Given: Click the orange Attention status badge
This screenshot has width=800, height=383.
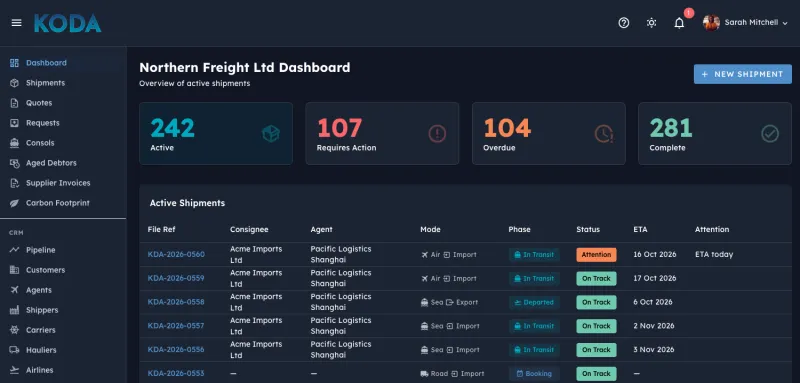Looking at the screenshot, I should (596, 254).
